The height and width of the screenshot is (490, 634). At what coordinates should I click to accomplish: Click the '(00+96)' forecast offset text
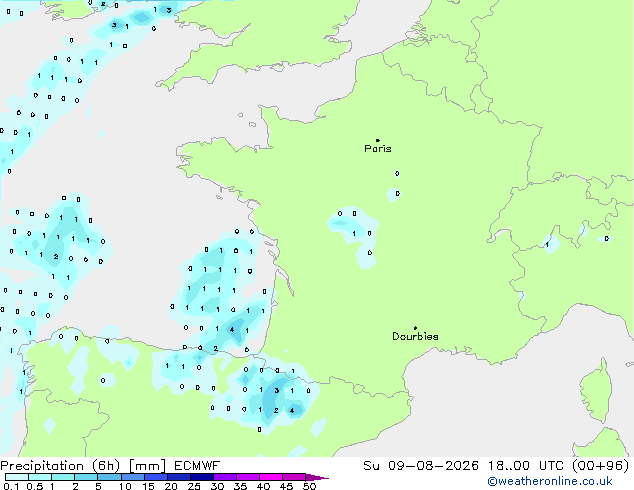pos(600,466)
